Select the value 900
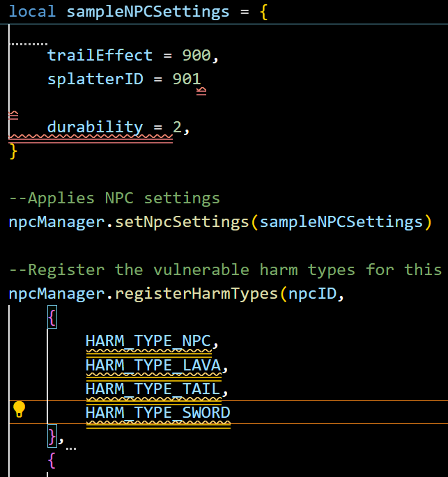This screenshot has height=477, width=448. click(x=196, y=56)
